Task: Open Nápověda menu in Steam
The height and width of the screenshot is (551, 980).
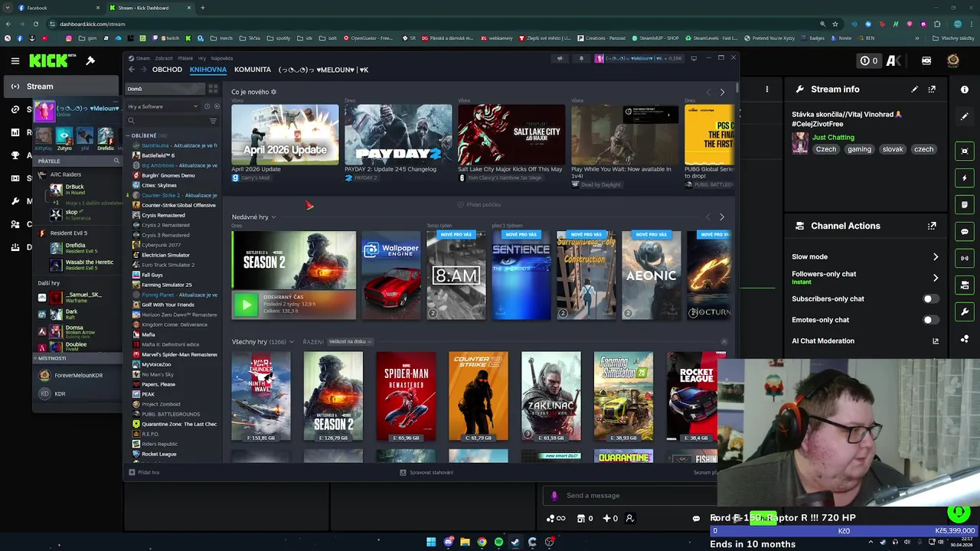Action: (222, 58)
